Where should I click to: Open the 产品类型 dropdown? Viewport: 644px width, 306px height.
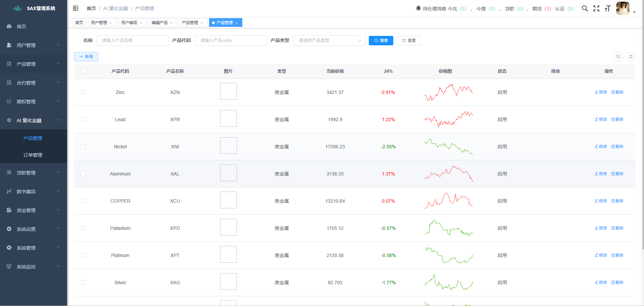[329, 41]
